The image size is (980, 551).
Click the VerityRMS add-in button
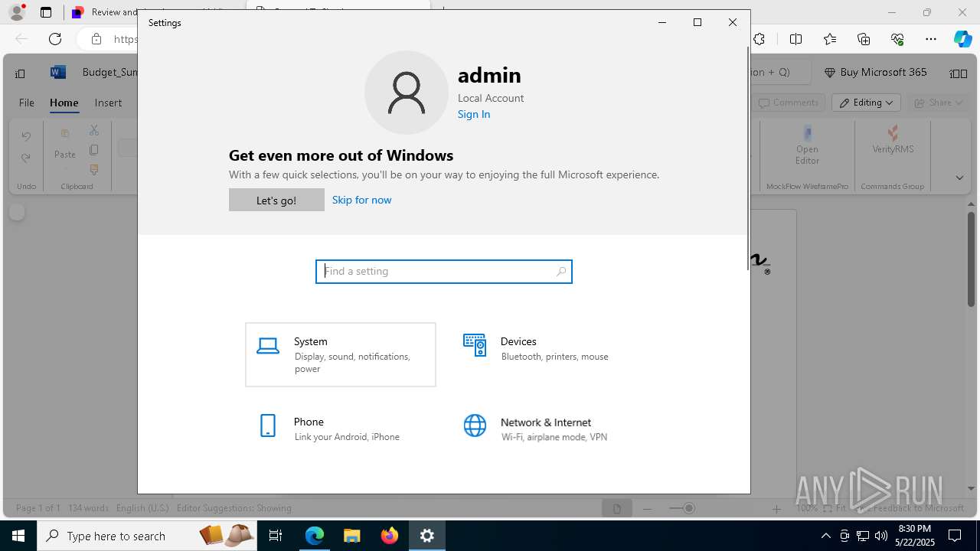(893, 141)
